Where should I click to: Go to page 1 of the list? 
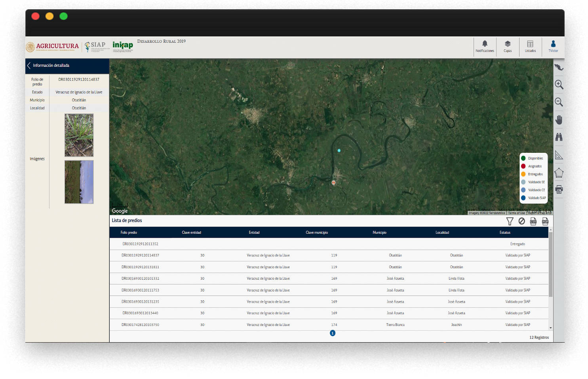pos(333,333)
